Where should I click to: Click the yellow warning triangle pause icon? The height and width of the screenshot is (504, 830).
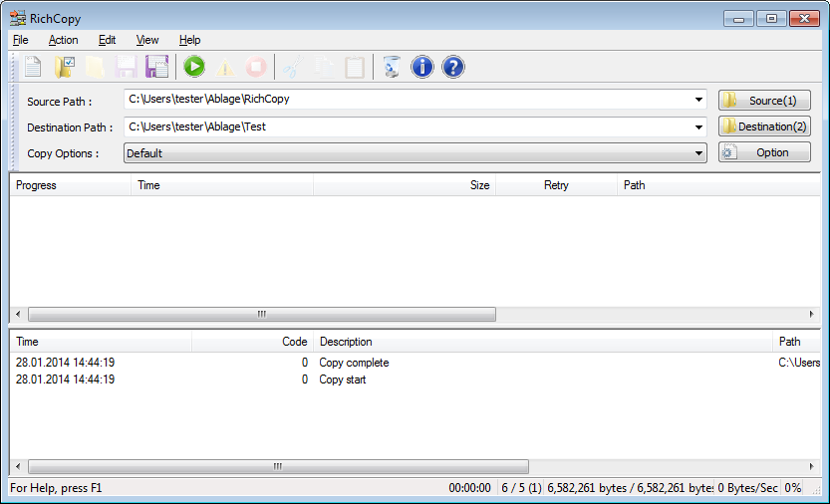(x=225, y=68)
